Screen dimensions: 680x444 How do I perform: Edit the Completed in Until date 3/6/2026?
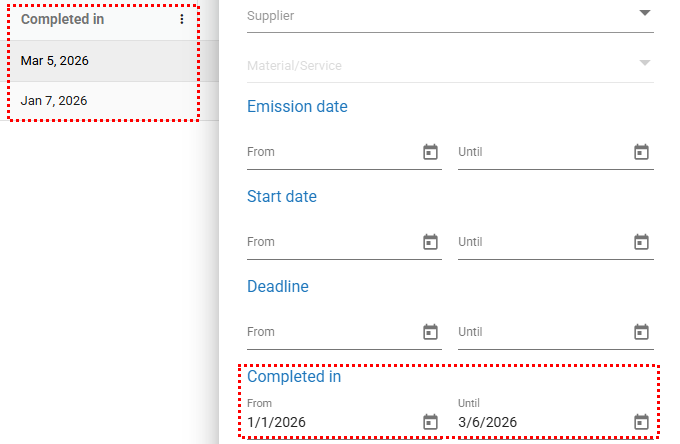coord(540,422)
